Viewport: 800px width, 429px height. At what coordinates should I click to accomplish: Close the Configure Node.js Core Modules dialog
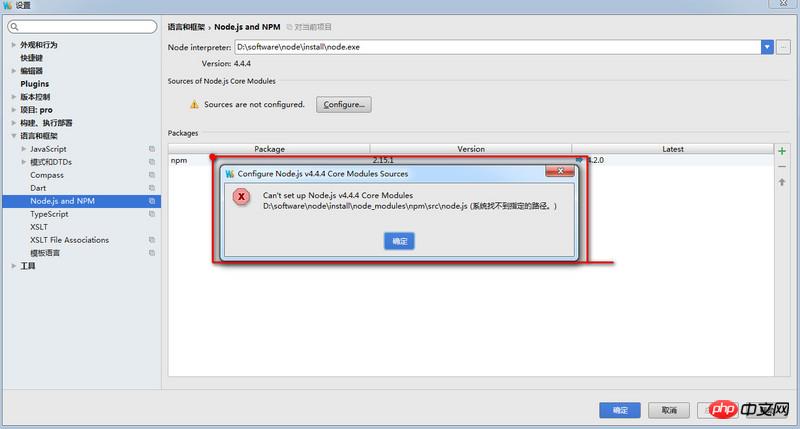[560, 171]
